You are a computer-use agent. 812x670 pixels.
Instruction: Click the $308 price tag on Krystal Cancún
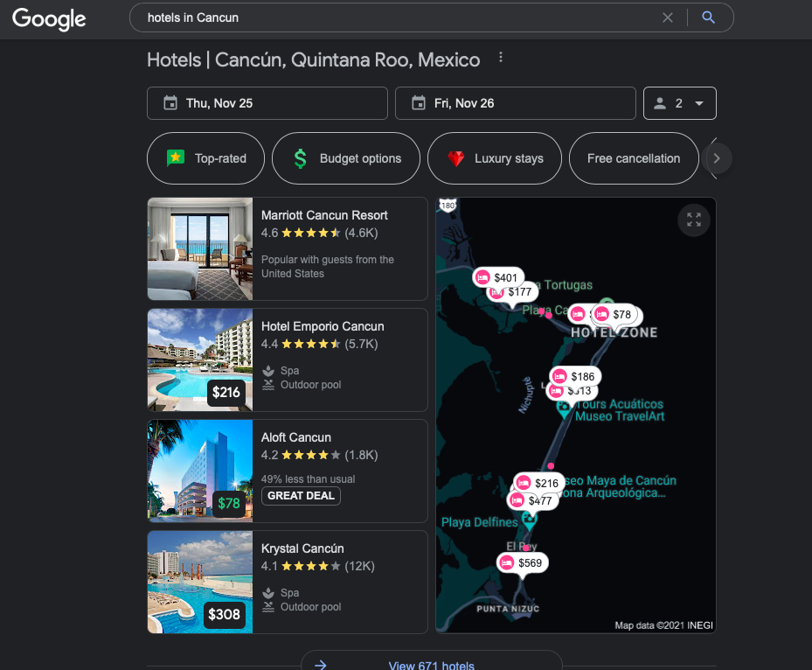(224, 614)
